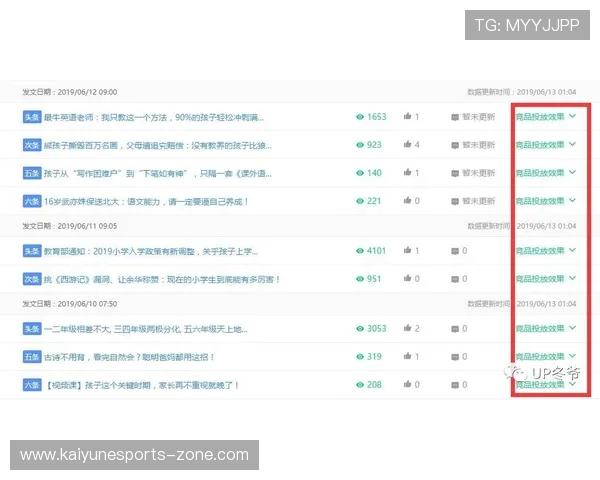Viewport: 600px width, 480px height.
Task: Open the 教育部通知 2019小学入学政策 article
Action: (x=151, y=251)
